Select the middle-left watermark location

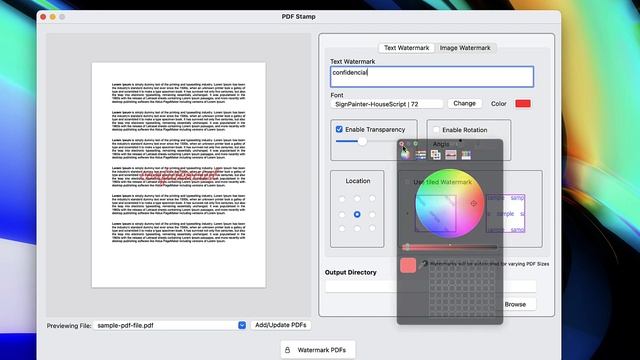point(342,214)
